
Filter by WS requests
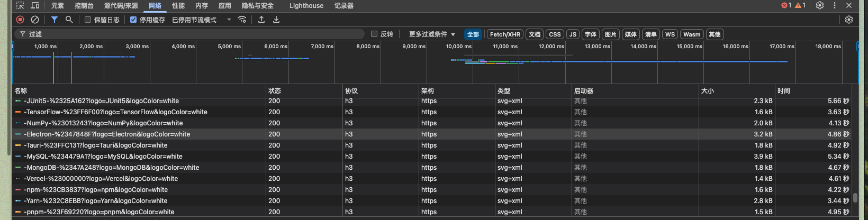[x=670, y=34]
